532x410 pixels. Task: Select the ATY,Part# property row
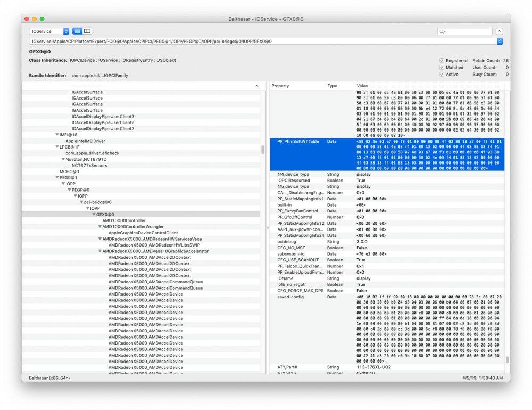click(x=387, y=367)
